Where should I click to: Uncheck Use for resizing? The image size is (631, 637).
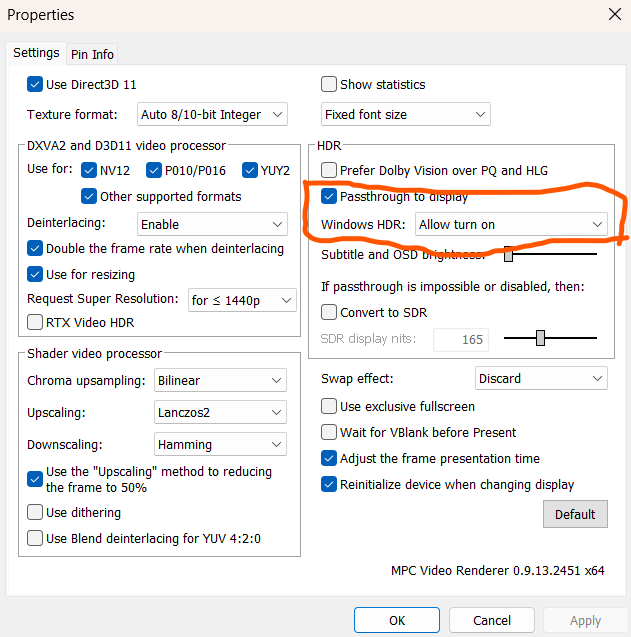click(35, 275)
